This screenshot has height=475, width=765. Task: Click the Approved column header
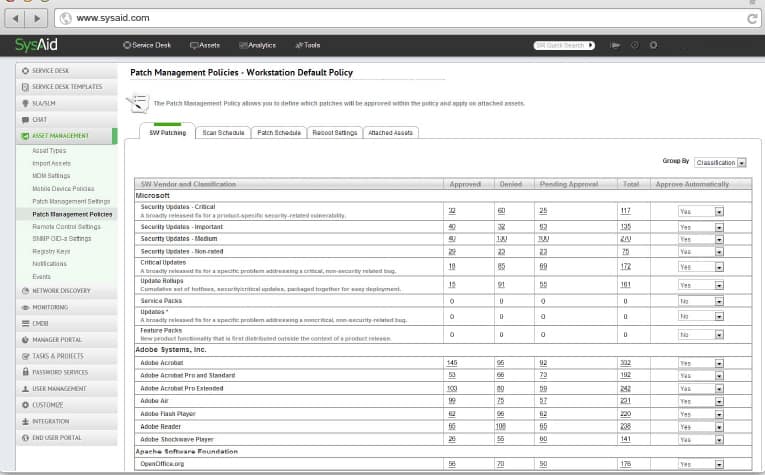(x=465, y=184)
